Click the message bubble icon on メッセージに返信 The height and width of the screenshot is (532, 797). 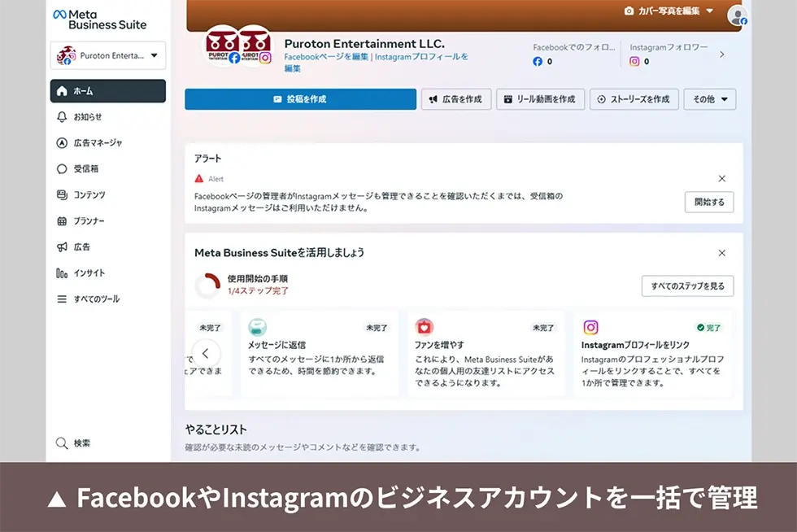257,327
